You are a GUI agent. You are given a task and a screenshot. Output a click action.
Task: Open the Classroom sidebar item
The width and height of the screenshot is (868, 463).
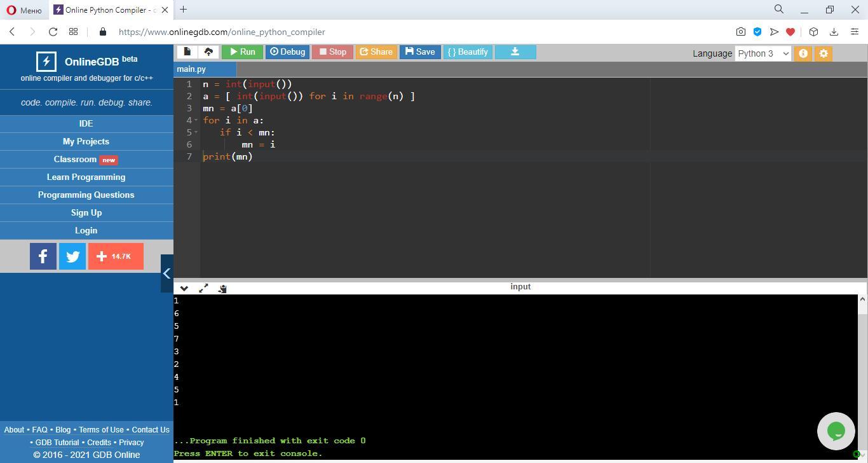86,159
